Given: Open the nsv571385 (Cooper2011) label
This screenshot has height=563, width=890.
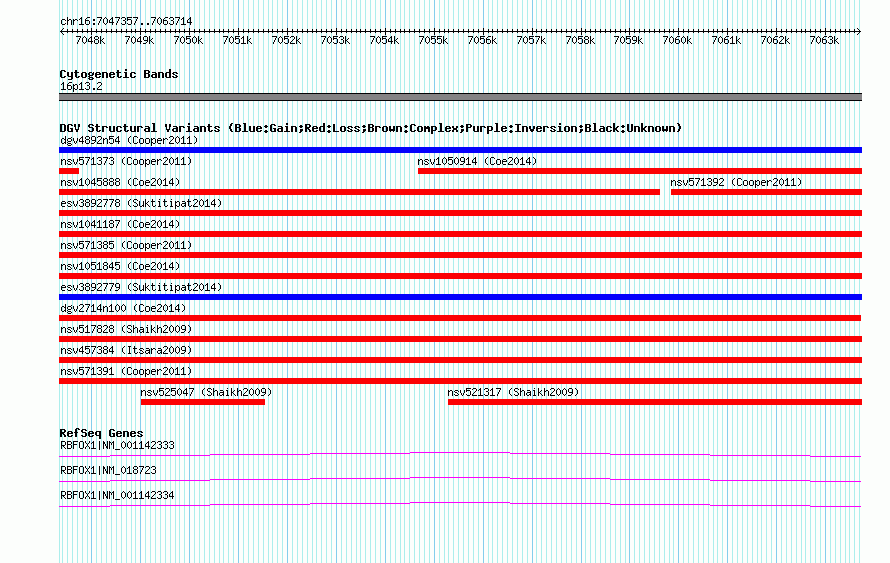Looking at the screenshot, I should [126, 245].
